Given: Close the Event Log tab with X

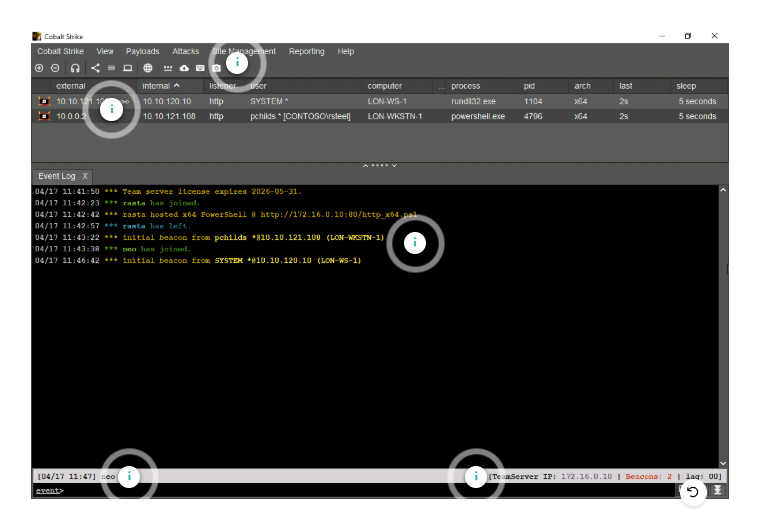Looking at the screenshot, I should click(85, 176).
